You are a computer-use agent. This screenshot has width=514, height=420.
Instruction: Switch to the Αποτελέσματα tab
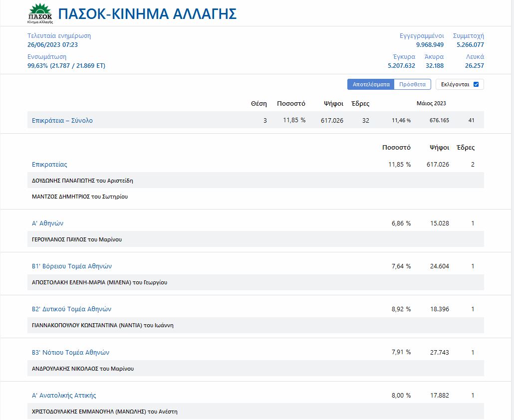371,84
